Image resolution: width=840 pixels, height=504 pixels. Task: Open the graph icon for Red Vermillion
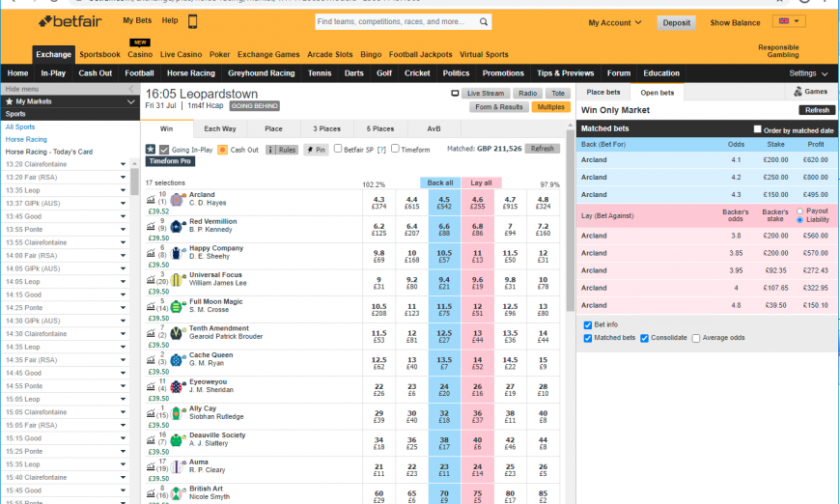tap(151, 227)
